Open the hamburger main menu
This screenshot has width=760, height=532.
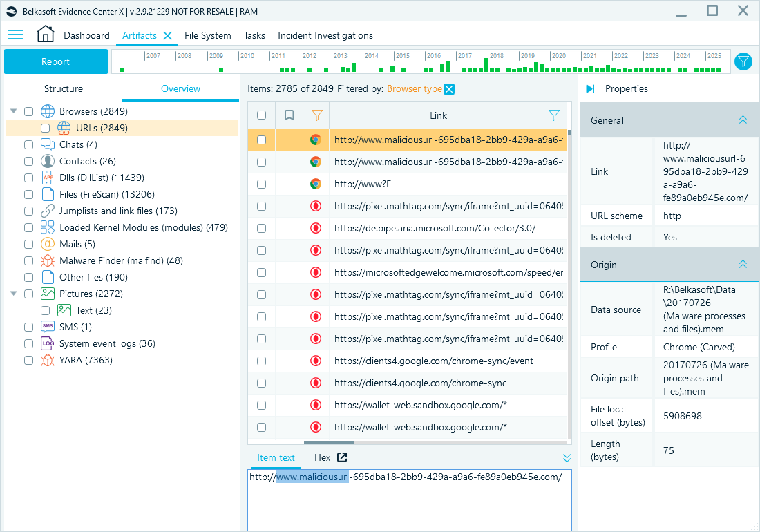[15, 35]
